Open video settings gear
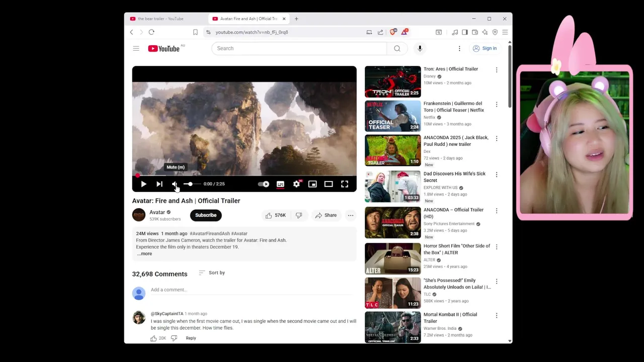This screenshot has height=362, width=644. pos(296,184)
